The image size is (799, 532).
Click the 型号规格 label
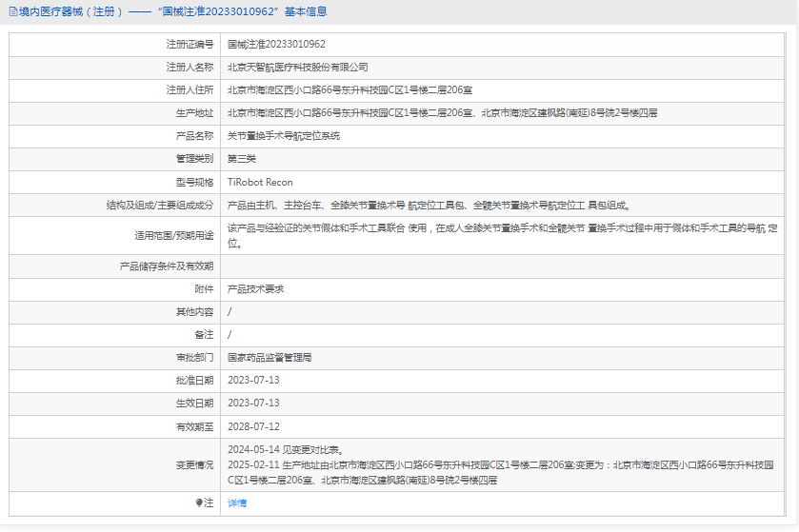click(194, 183)
